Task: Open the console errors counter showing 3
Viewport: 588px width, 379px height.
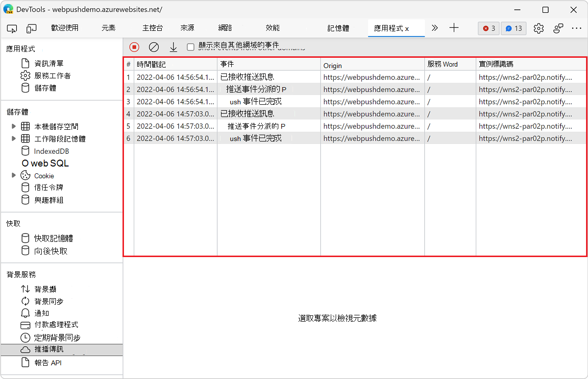Action: click(488, 28)
